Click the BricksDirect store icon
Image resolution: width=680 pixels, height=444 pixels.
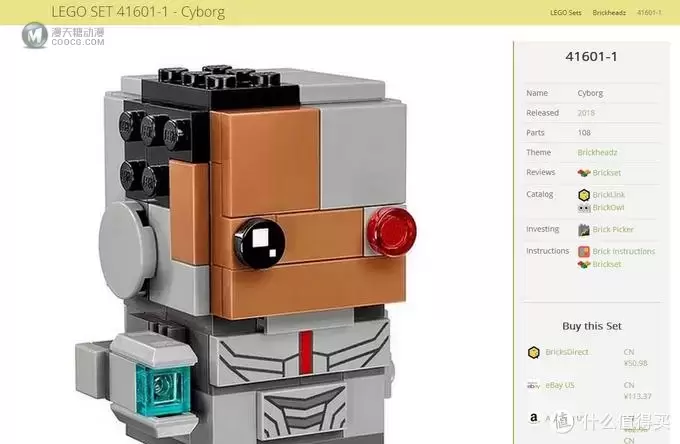(534, 353)
